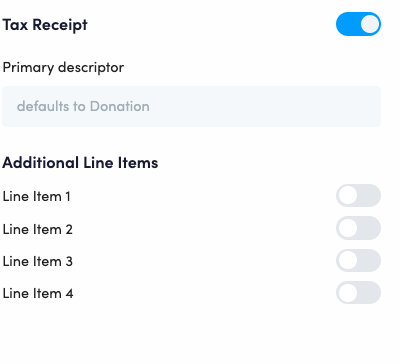This screenshot has height=364, width=400.
Task: Select the Additional Line Items heading
Action: point(80,163)
